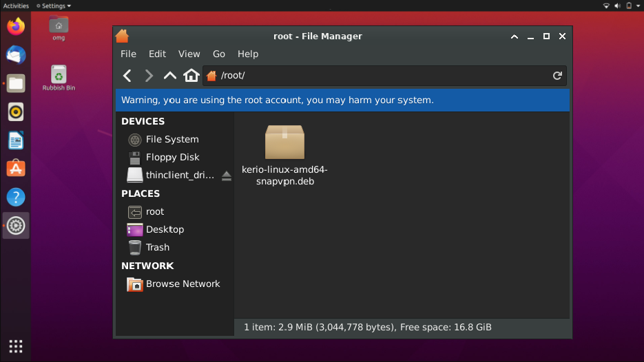644x362 pixels.
Task: Open Trash in the Places list
Action: click(157, 248)
